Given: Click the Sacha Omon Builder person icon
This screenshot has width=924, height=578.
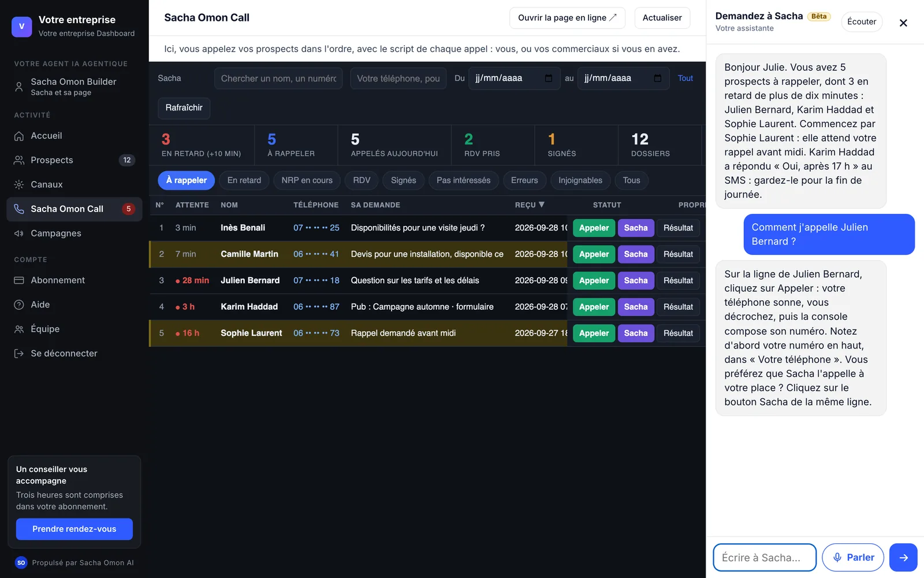Looking at the screenshot, I should click(x=19, y=87).
